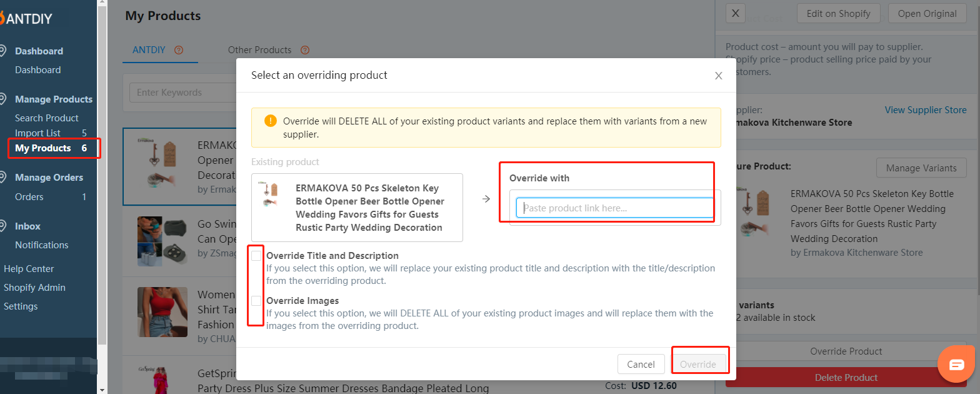This screenshot has height=394, width=980.
Task: Click the Open Original button
Action: 927,14
